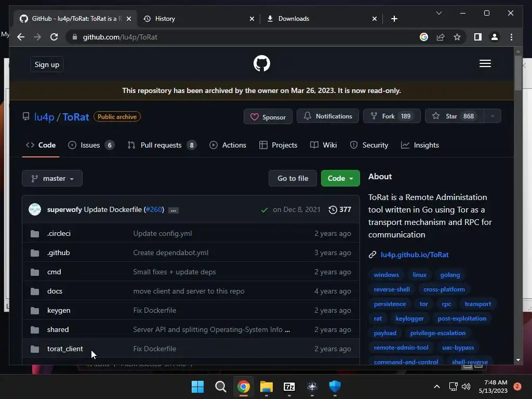Click the Notifications button
Screen dimensions: 532x399
point(328,116)
